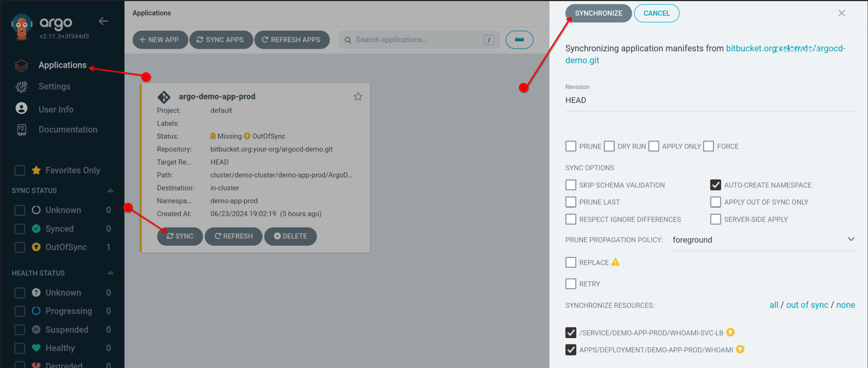The width and height of the screenshot is (868, 368).
Task: Enable the Prune checkbox
Action: 571,146
